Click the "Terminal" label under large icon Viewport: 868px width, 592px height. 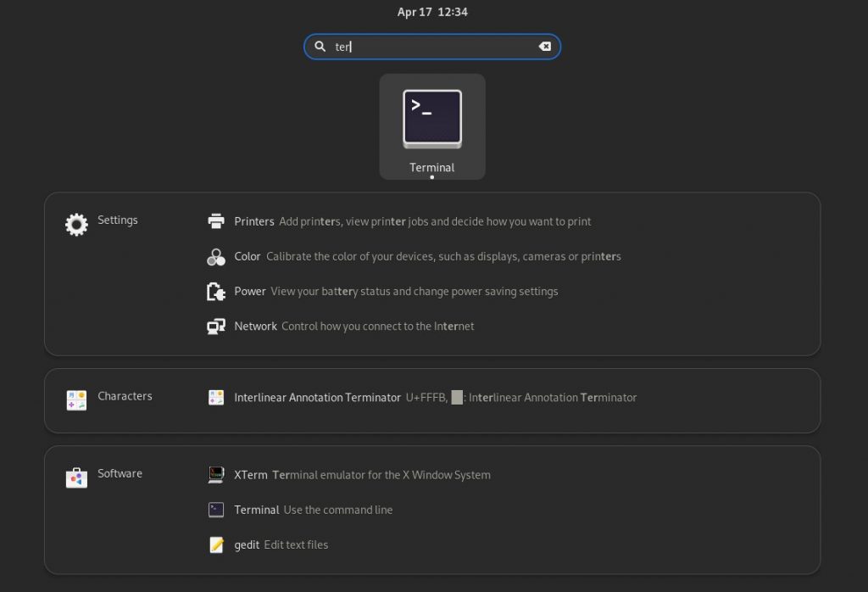[431, 167]
